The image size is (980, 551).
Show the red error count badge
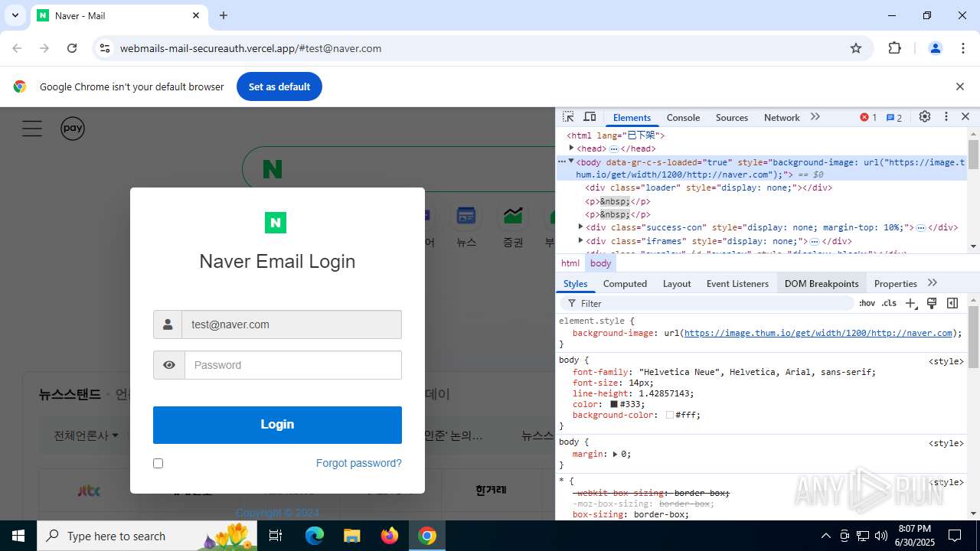pyautogui.click(x=868, y=117)
